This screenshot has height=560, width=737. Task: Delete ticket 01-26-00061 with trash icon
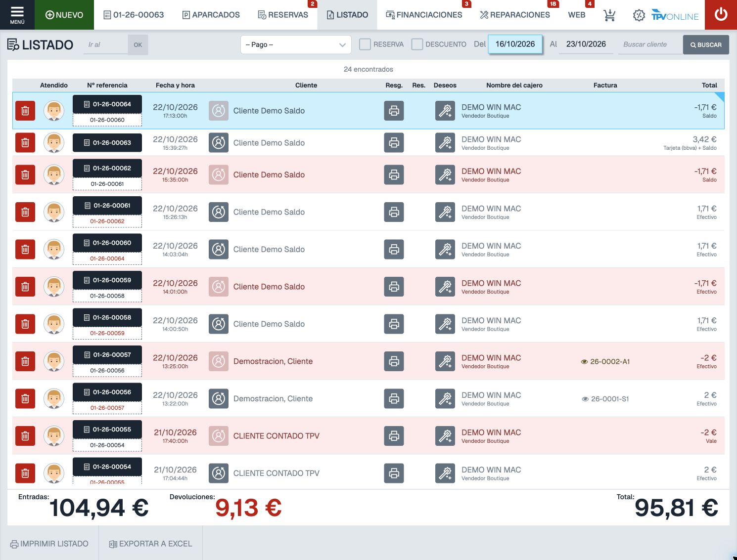25,212
